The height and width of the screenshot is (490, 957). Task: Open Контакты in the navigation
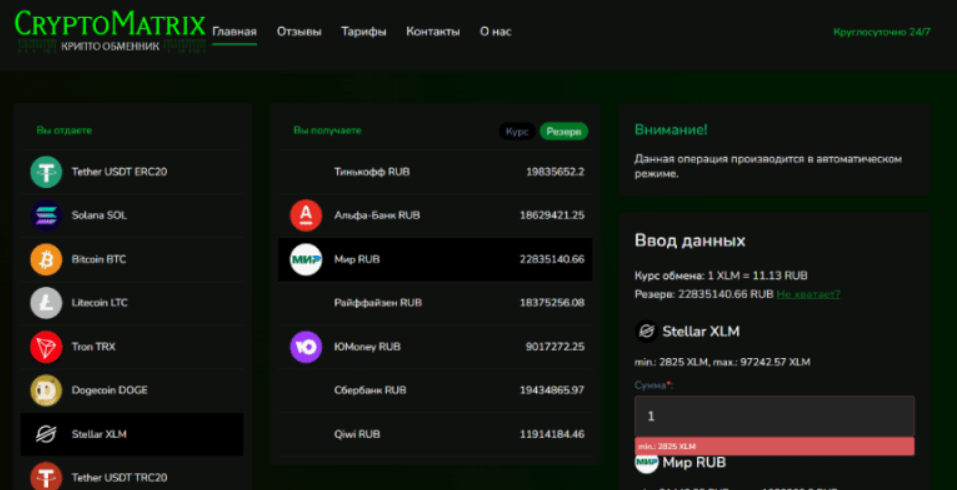(x=433, y=32)
